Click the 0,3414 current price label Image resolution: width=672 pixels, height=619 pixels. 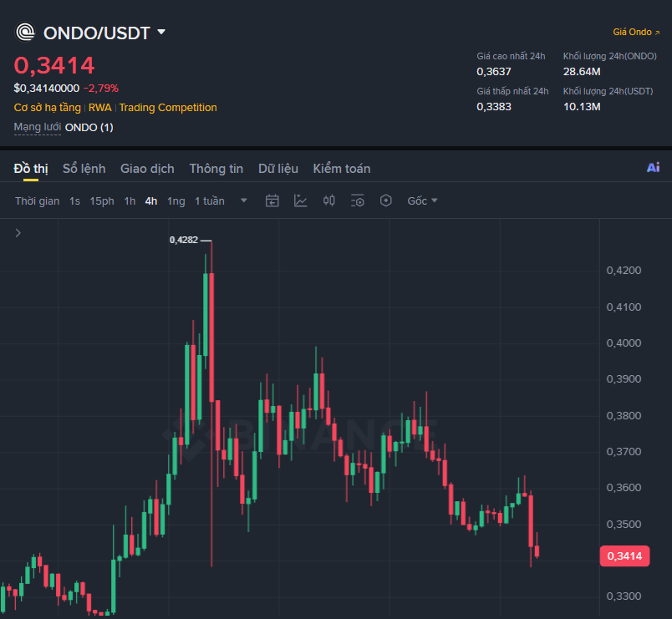pyautogui.click(x=624, y=556)
